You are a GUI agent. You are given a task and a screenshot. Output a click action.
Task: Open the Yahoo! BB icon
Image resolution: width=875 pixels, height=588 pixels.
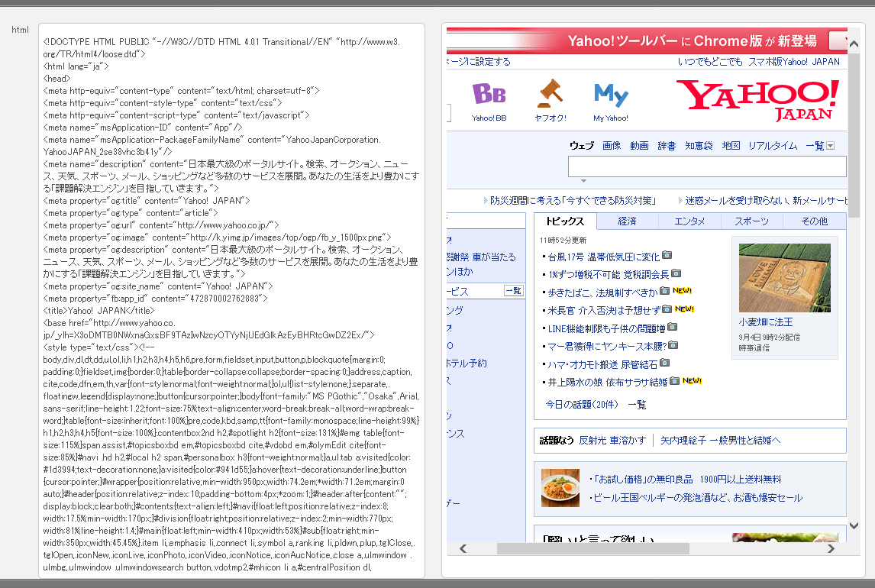[x=489, y=102]
